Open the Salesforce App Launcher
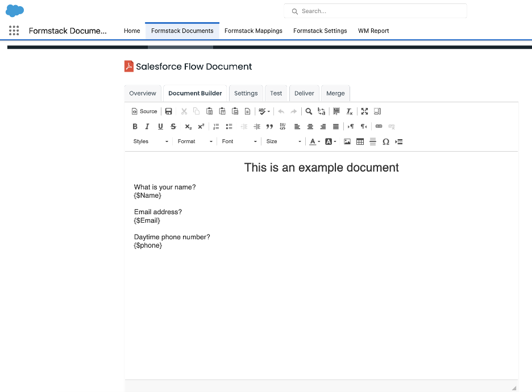The image size is (532, 392). (x=14, y=31)
